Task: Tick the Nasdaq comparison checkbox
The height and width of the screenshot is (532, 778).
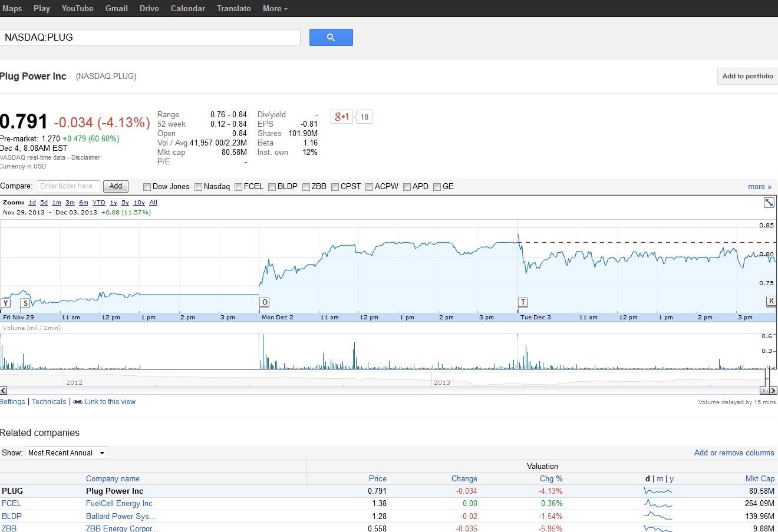Action: 198,187
